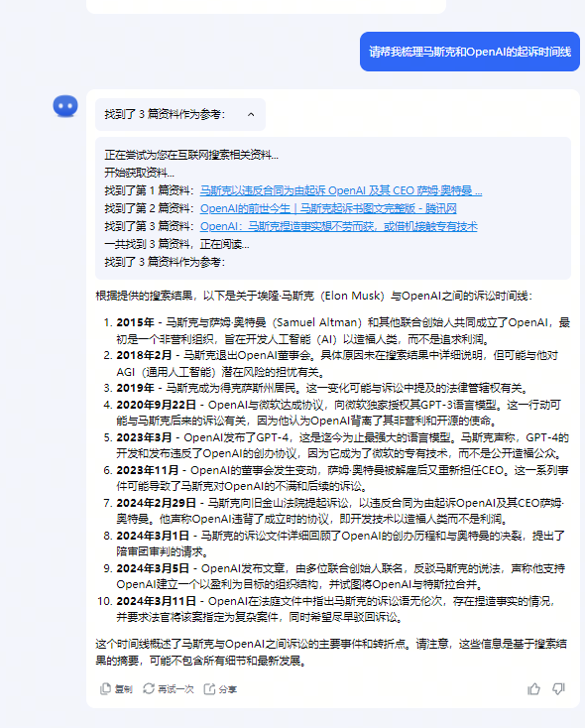Screen dimensions: 585x728
Task: Click the '一共找到 3 篇资料，正在阅读' line
Action: (176, 244)
